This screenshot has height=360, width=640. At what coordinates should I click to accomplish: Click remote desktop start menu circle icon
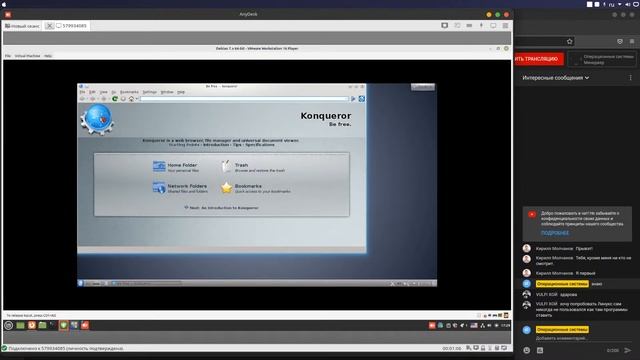click(x=9, y=325)
